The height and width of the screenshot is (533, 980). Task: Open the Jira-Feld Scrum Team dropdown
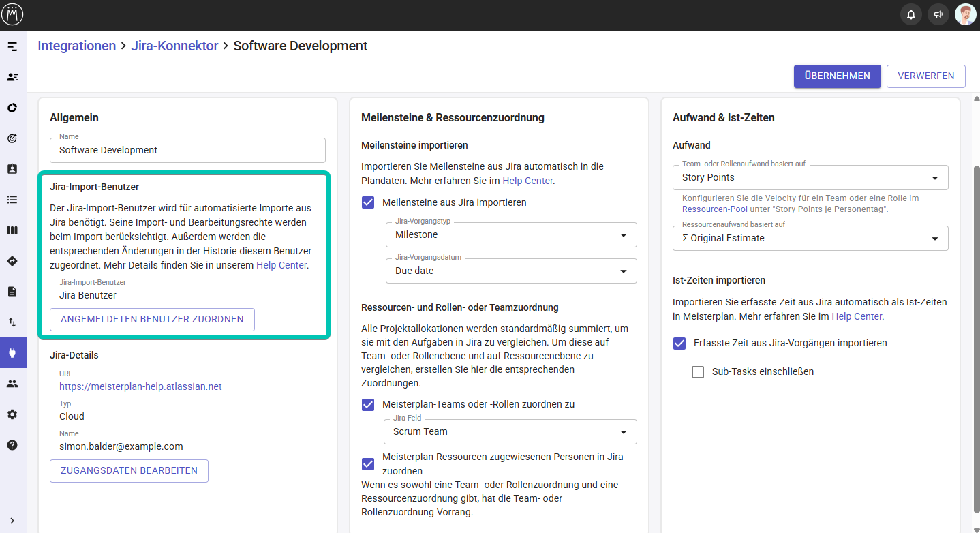pyautogui.click(x=511, y=431)
